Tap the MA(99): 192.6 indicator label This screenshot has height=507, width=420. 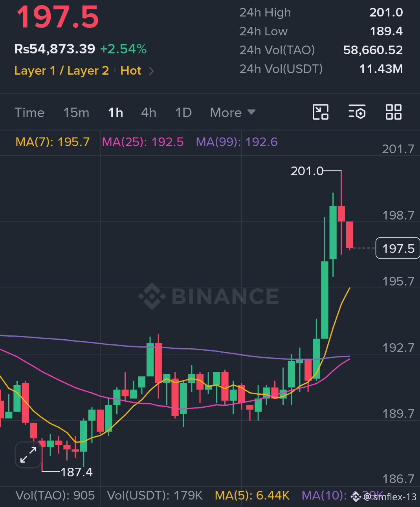237,142
